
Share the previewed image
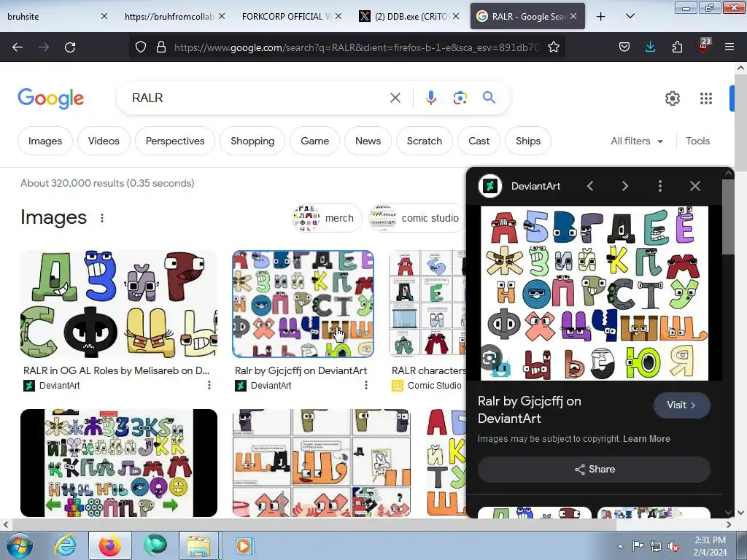(594, 469)
